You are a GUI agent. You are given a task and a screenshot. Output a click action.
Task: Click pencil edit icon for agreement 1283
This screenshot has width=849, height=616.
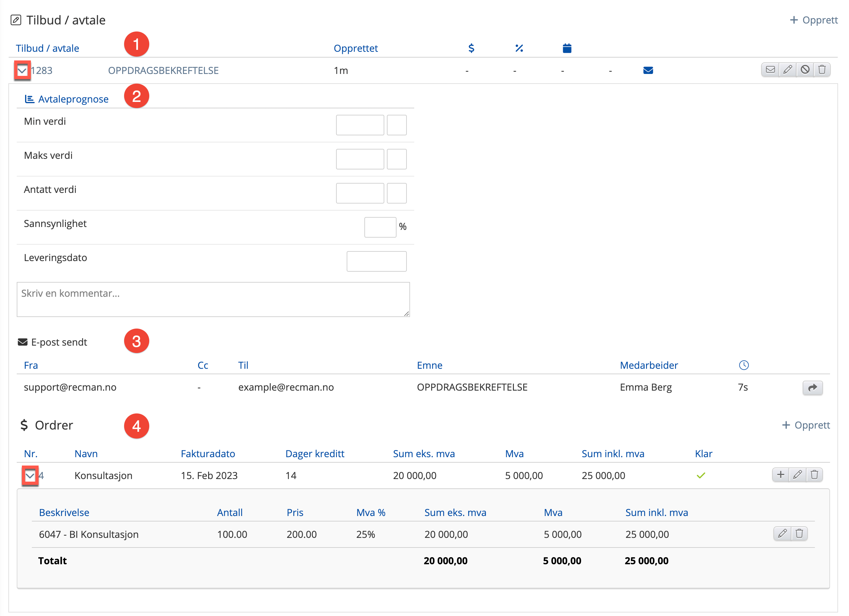point(787,70)
